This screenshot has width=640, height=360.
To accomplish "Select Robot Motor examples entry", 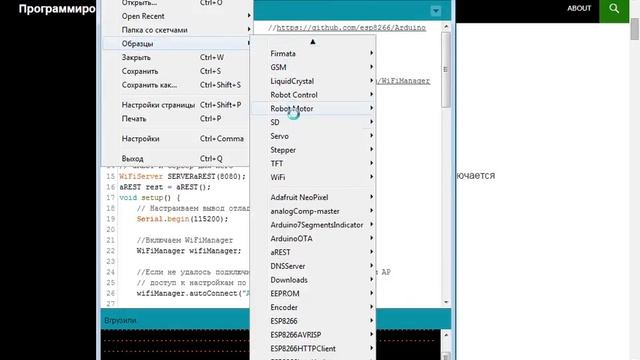I will click(313, 109).
